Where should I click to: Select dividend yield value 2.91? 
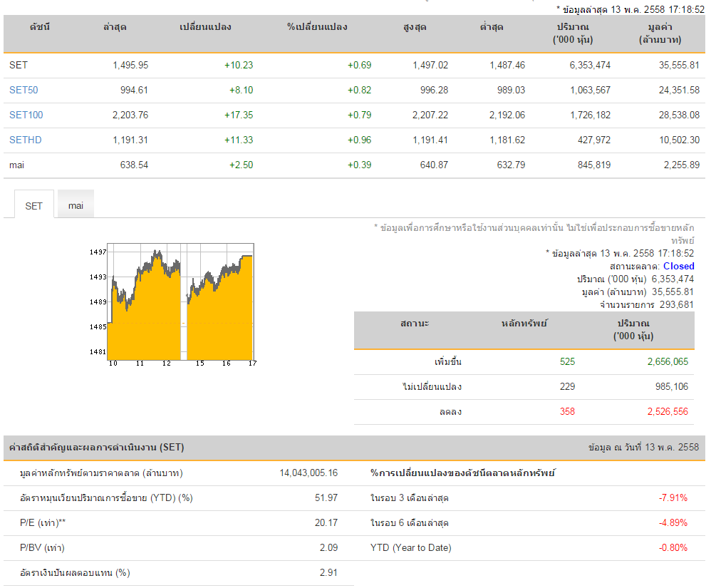pyautogui.click(x=328, y=573)
